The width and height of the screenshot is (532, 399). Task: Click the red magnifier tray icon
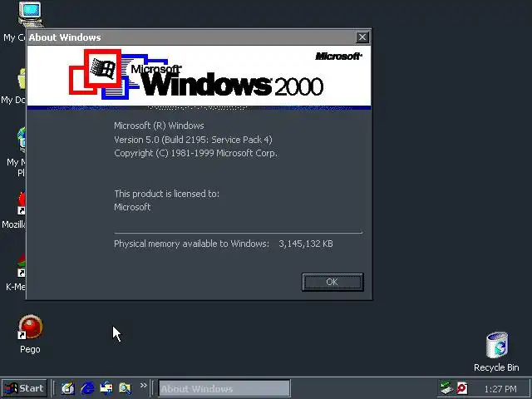tap(462, 388)
